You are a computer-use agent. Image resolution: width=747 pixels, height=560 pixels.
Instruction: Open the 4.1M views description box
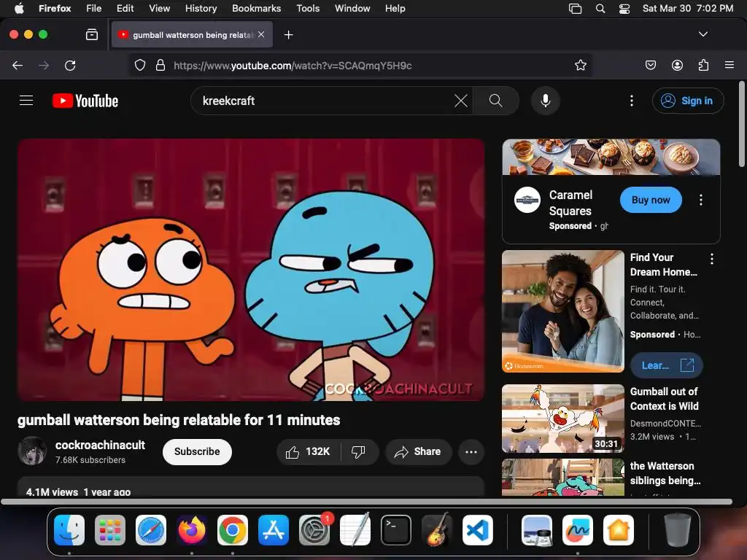click(x=251, y=487)
